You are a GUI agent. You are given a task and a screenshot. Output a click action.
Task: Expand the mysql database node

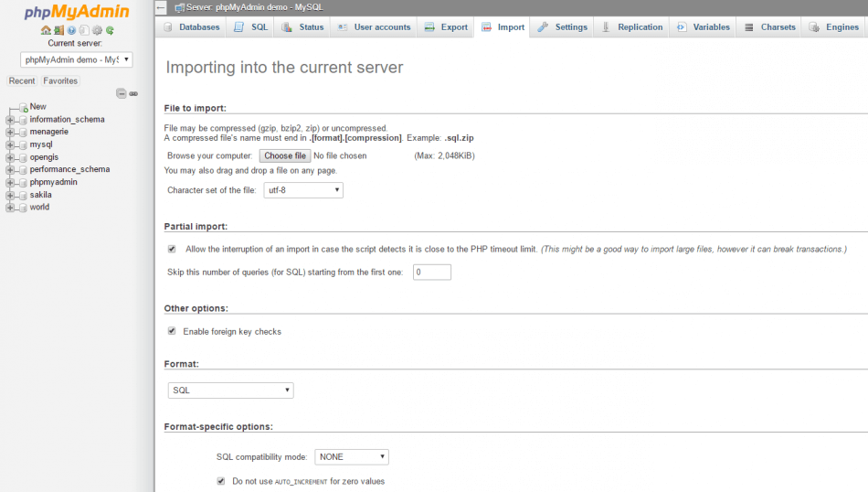(x=10, y=145)
